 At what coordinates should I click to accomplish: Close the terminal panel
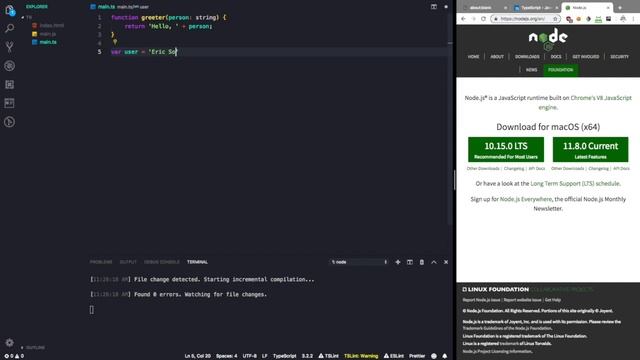coord(446,262)
